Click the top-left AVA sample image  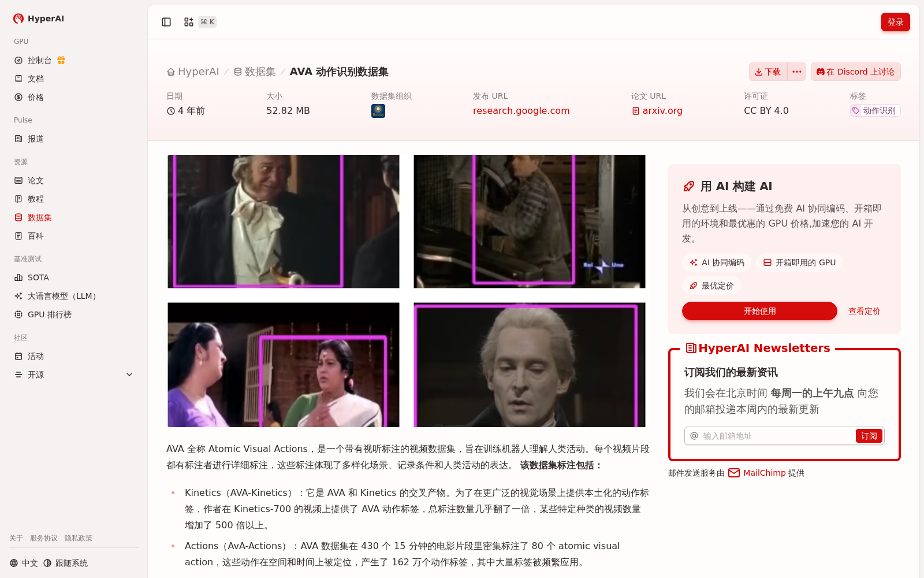click(x=284, y=221)
